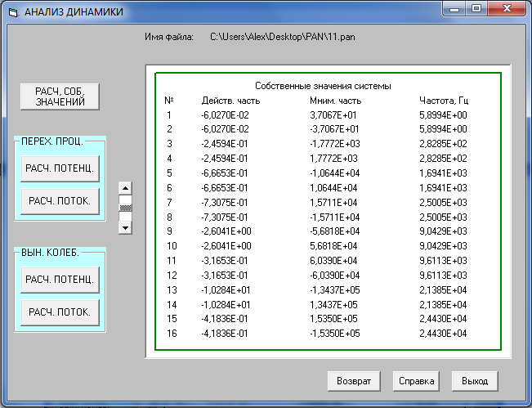Click the Частота, Гц column header
Viewport: 532px width, 408px height.
[x=444, y=101]
